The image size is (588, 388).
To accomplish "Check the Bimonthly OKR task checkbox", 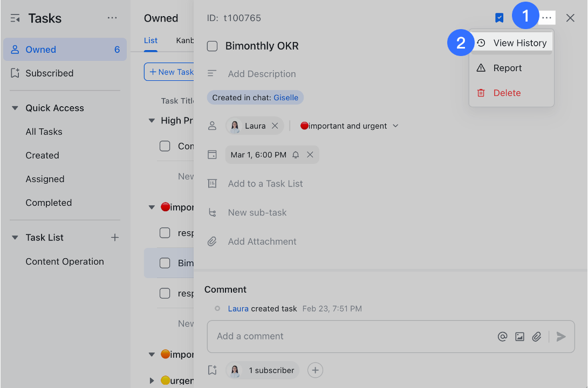I will pos(212,46).
